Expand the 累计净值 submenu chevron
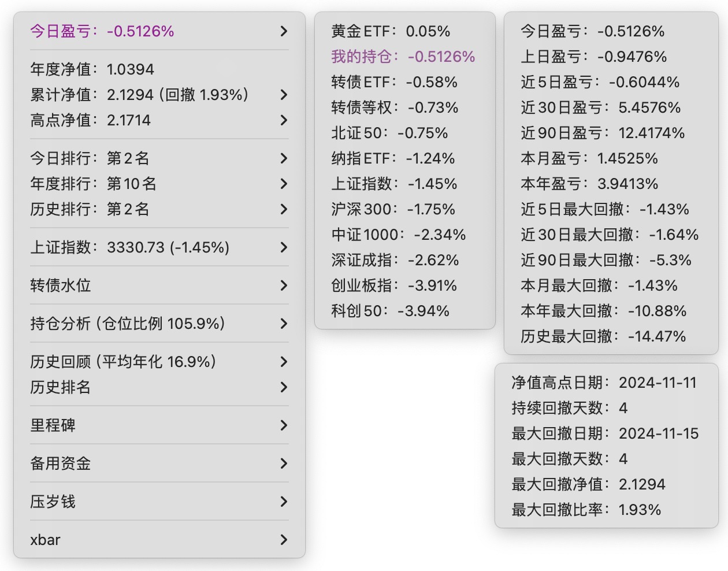 tap(283, 95)
